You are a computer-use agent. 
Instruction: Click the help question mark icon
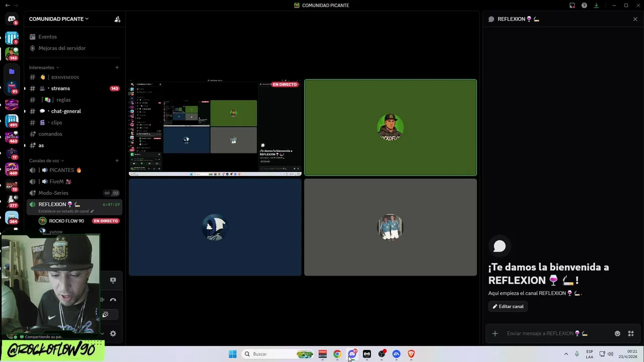tap(584, 6)
